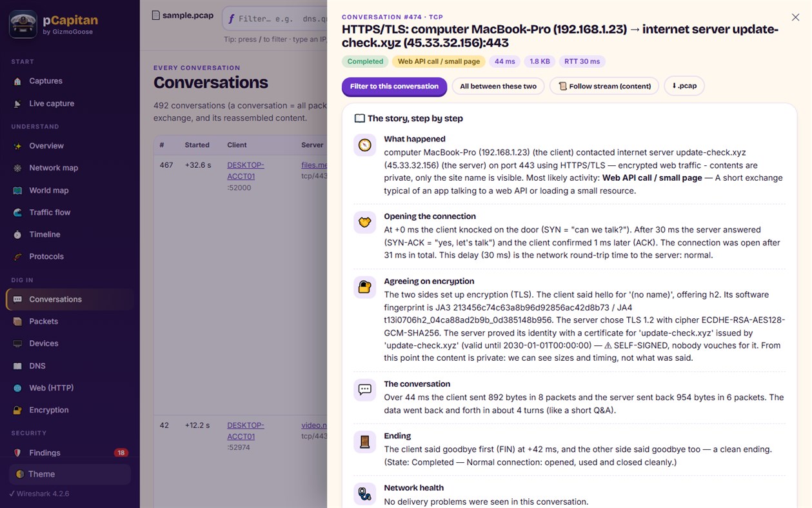Download the conversation as .pcap

pyautogui.click(x=684, y=86)
